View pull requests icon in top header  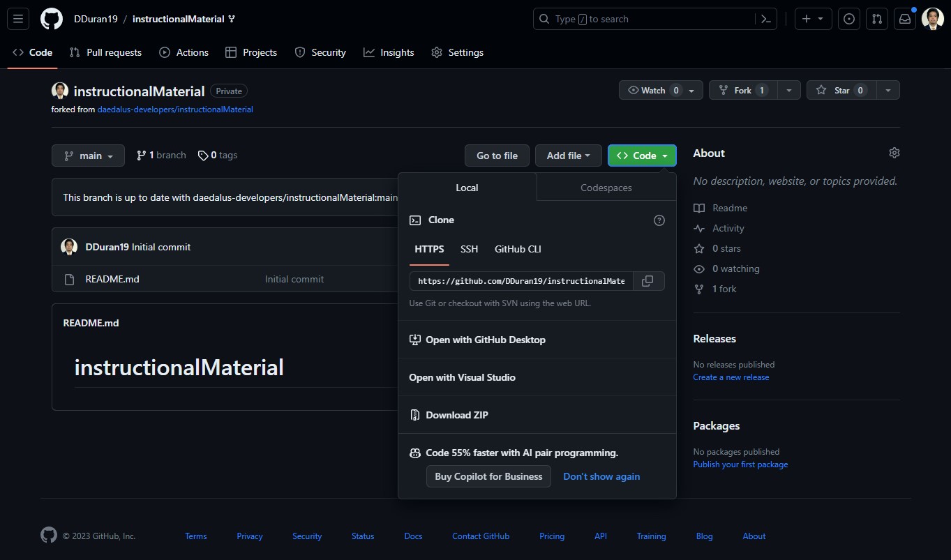pos(876,19)
